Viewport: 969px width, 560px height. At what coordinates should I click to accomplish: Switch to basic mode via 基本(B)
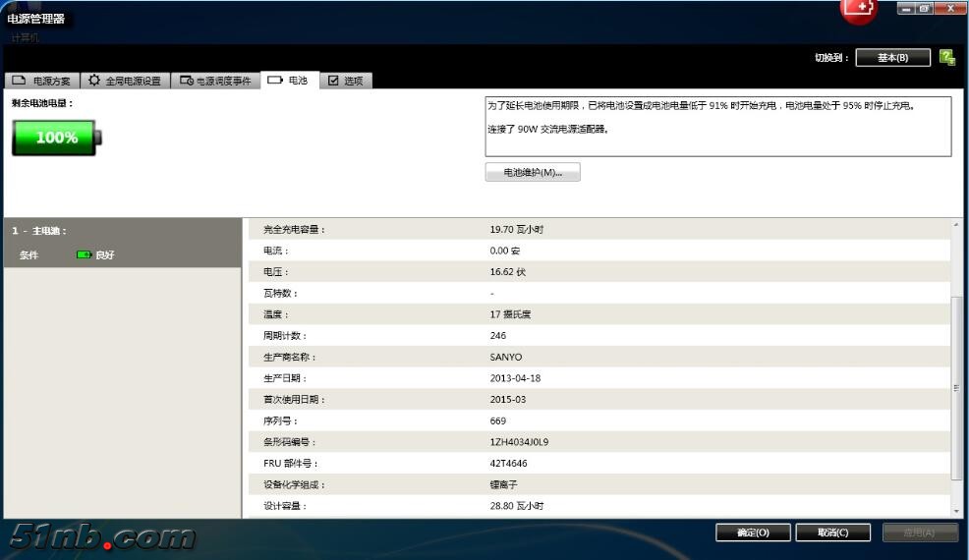(892, 58)
